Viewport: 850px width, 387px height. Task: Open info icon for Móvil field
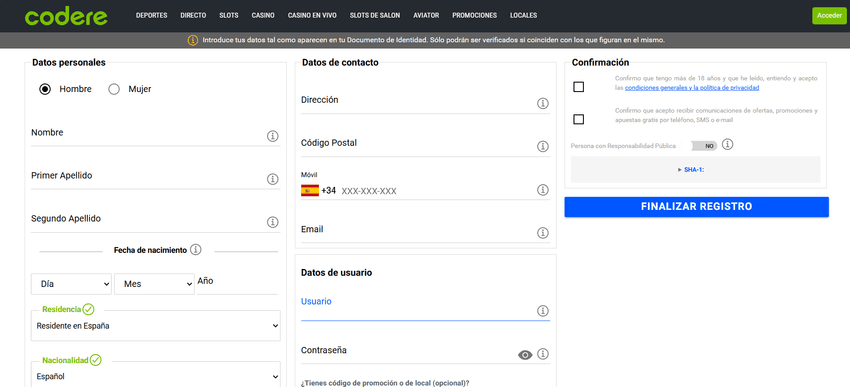[x=543, y=190]
